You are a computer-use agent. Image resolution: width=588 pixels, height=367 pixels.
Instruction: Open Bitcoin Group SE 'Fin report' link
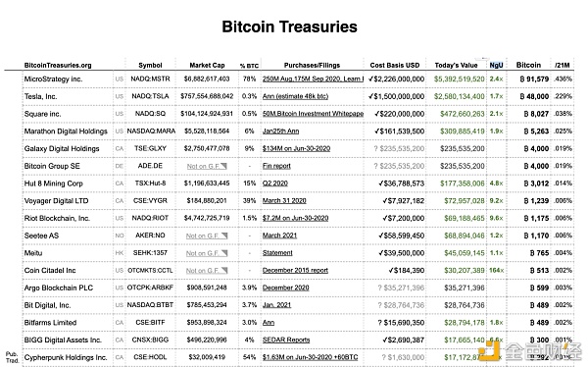(x=276, y=166)
